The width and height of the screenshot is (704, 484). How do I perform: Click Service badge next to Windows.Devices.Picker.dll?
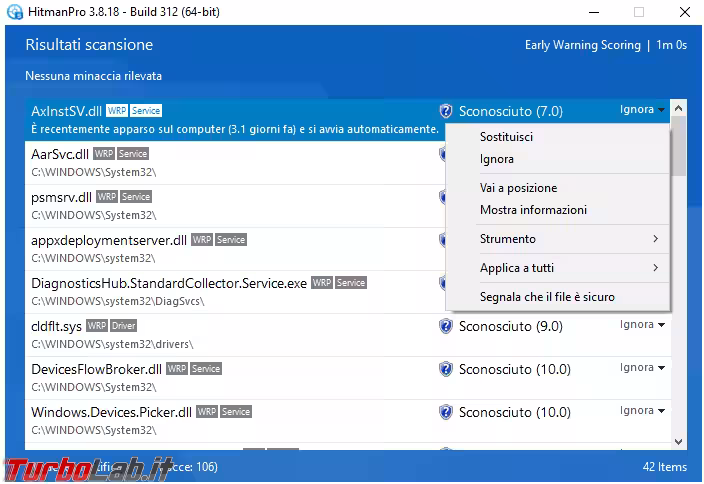tap(236, 412)
